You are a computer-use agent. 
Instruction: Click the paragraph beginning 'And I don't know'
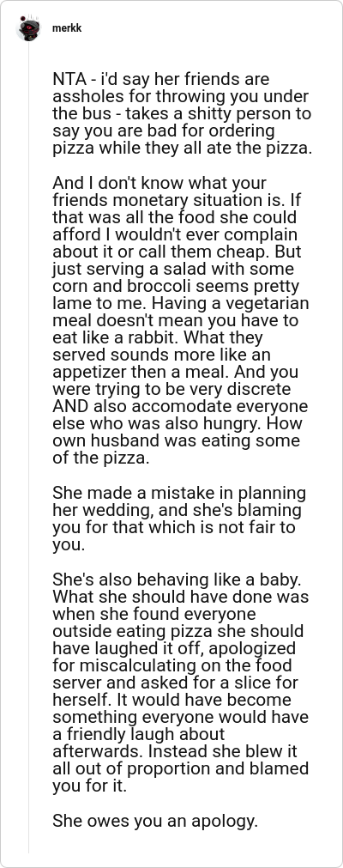click(181, 321)
